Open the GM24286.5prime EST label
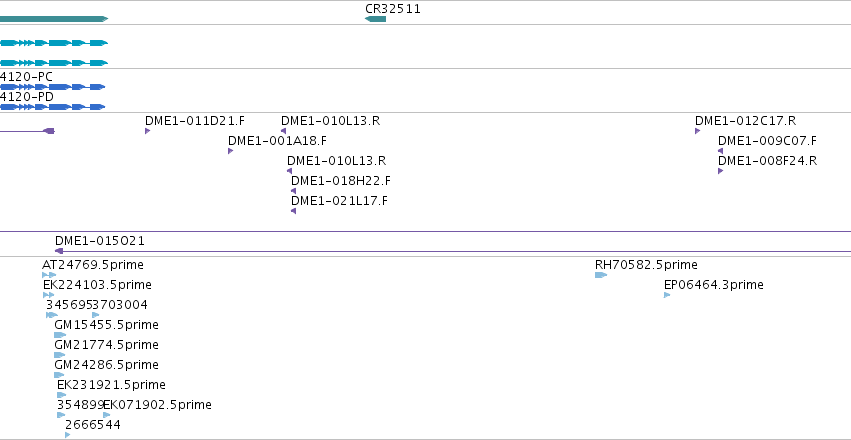Image resolution: width=851 pixels, height=440 pixels. [106, 365]
